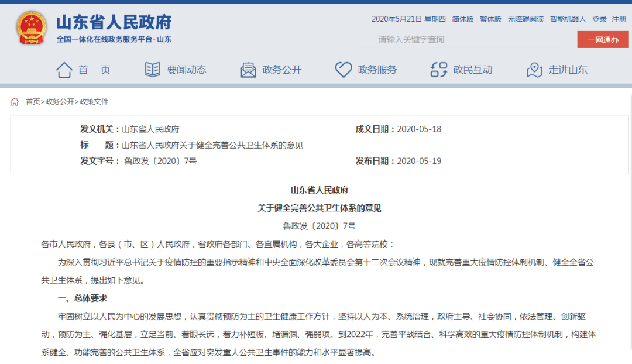Click the date 2020年5月21日 星期四
Screen dimensions: 632x364
(x=408, y=19)
